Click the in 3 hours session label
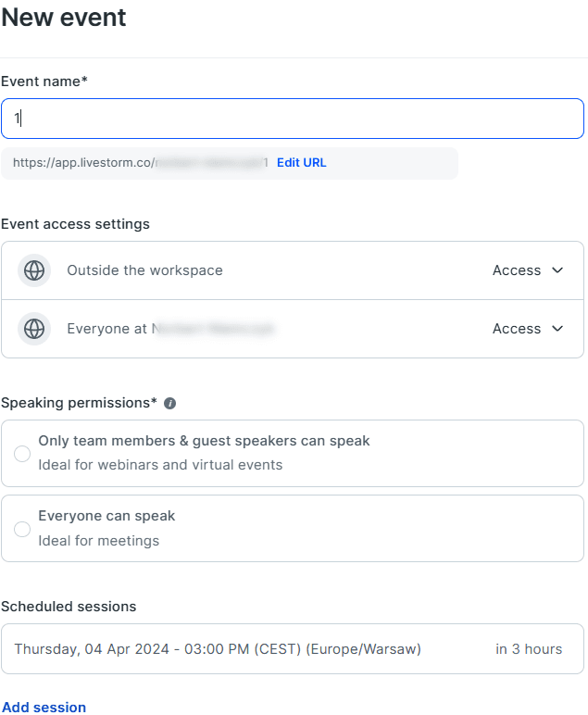The height and width of the screenshot is (715, 588). 529,649
